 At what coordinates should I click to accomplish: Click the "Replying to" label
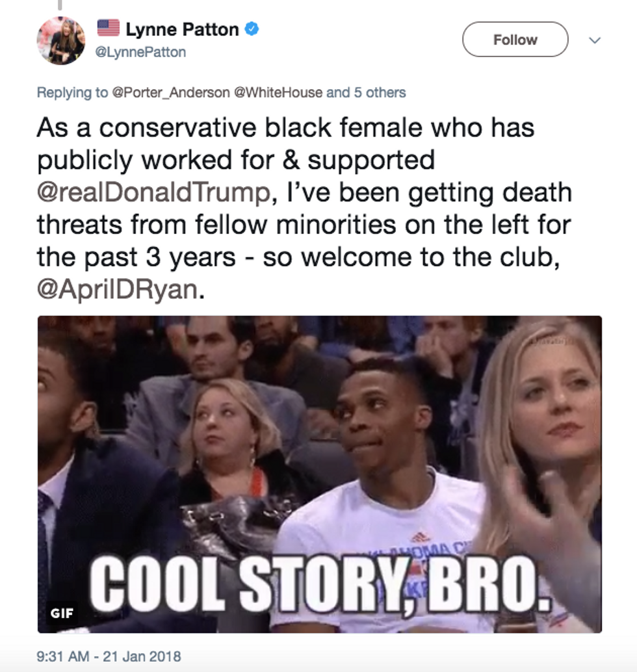pyautogui.click(x=72, y=92)
